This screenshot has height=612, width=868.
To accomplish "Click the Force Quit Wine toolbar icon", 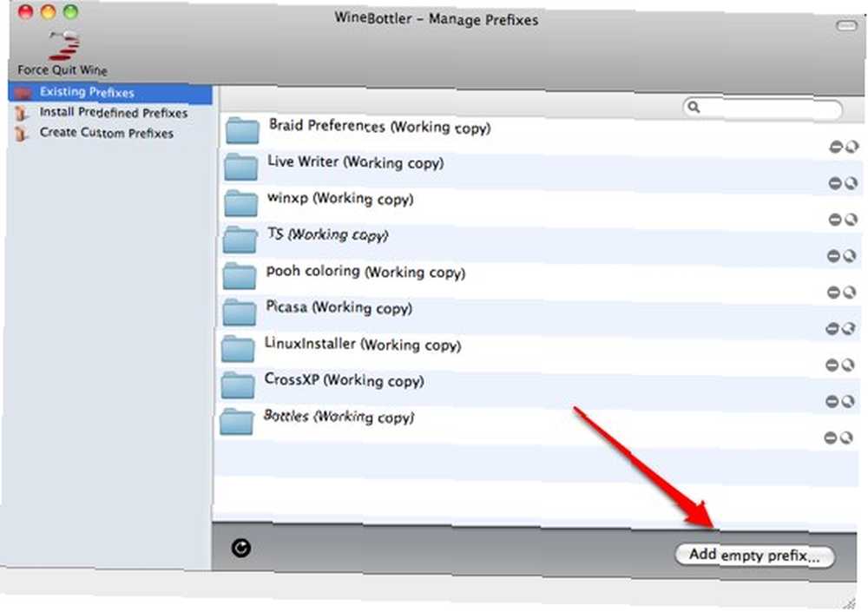I will [65, 46].
